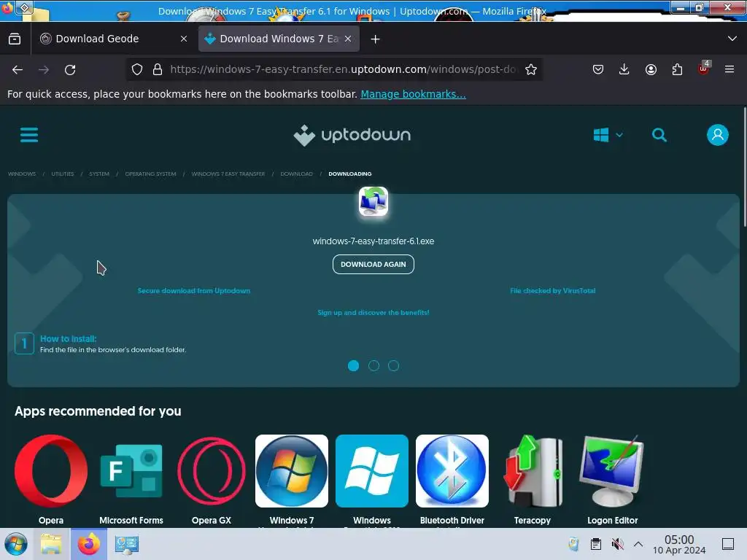
Task: Open the Opera GX app icon
Action: tap(212, 470)
